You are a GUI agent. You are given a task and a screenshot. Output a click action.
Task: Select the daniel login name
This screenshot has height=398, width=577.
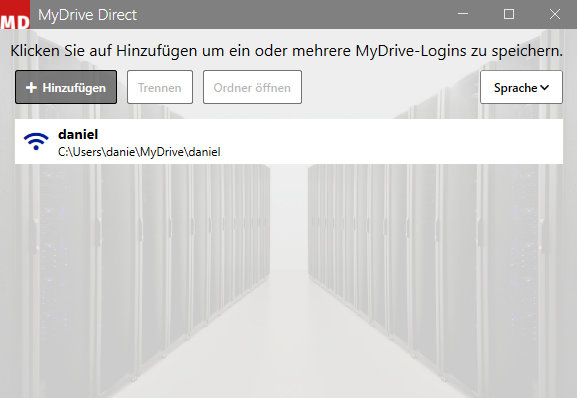click(78, 134)
